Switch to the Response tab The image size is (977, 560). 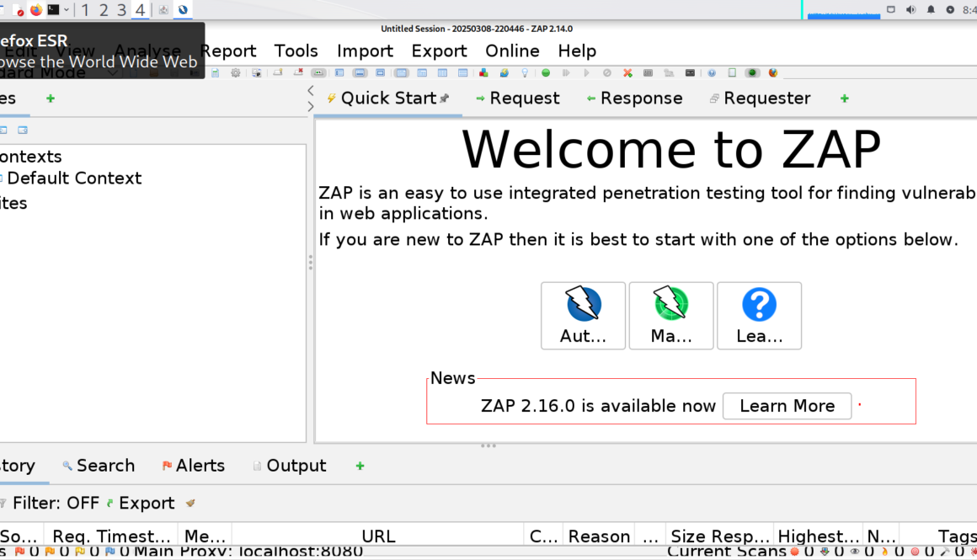click(x=635, y=99)
